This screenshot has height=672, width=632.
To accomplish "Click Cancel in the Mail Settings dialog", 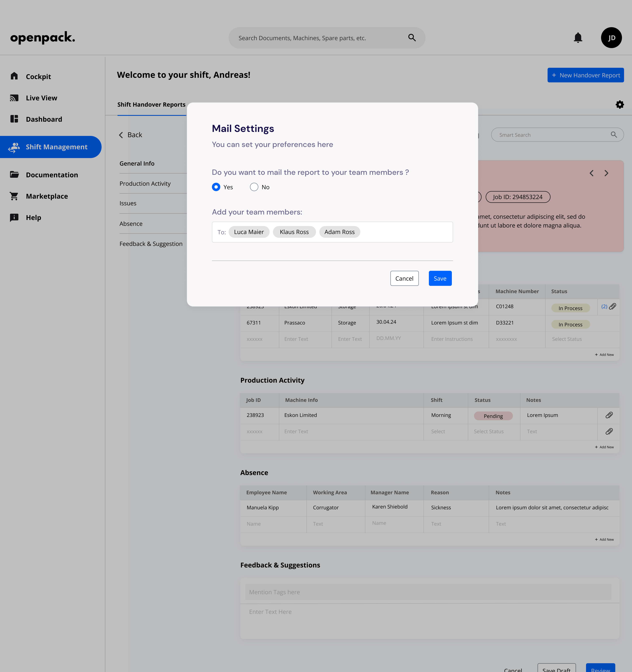I will pyautogui.click(x=404, y=278).
